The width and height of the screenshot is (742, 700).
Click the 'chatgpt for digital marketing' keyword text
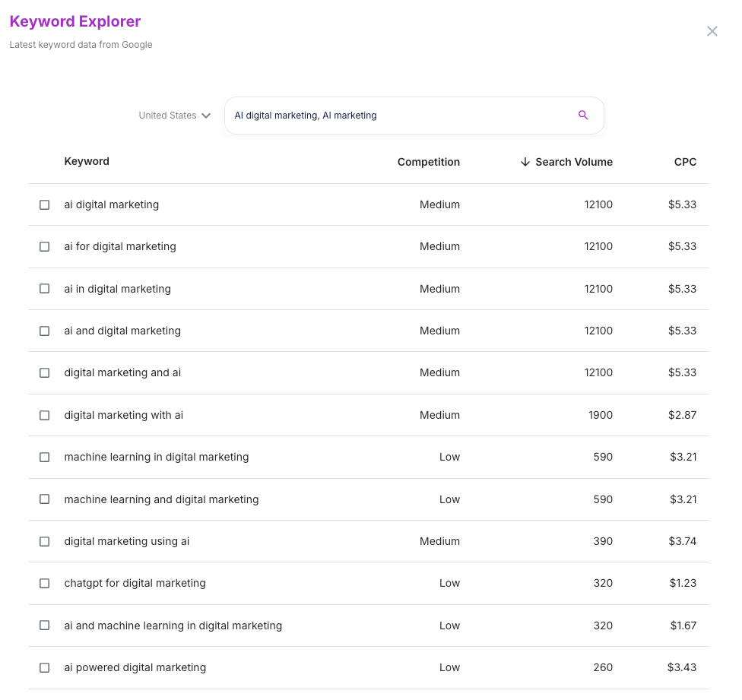135,583
